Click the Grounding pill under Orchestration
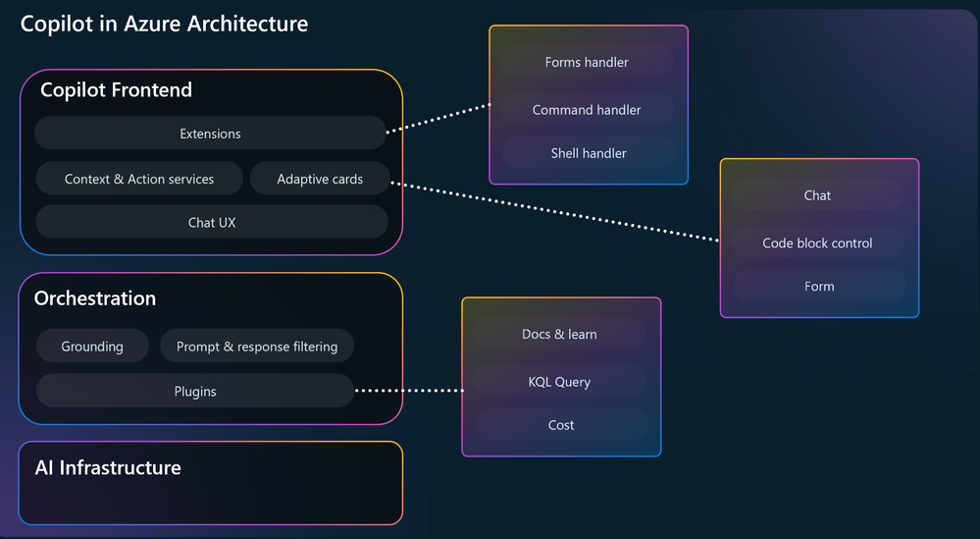Screen dimensions: 980x539 (x=92, y=346)
